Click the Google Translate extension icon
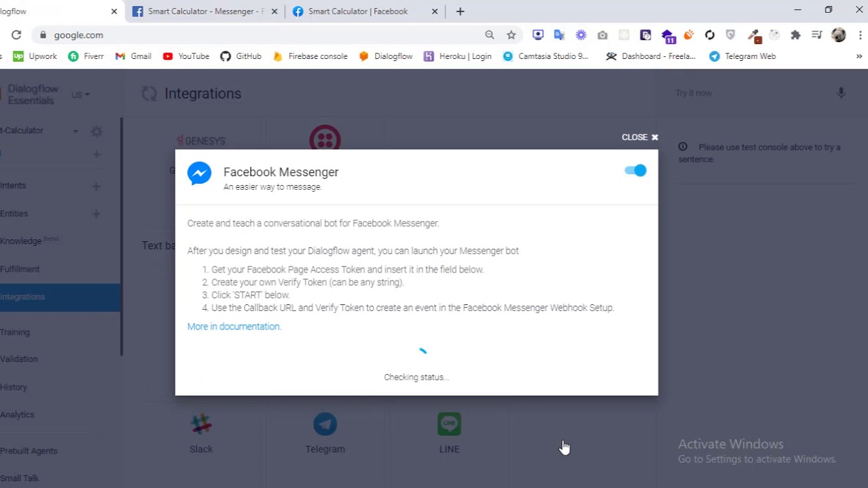 (559, 35)
